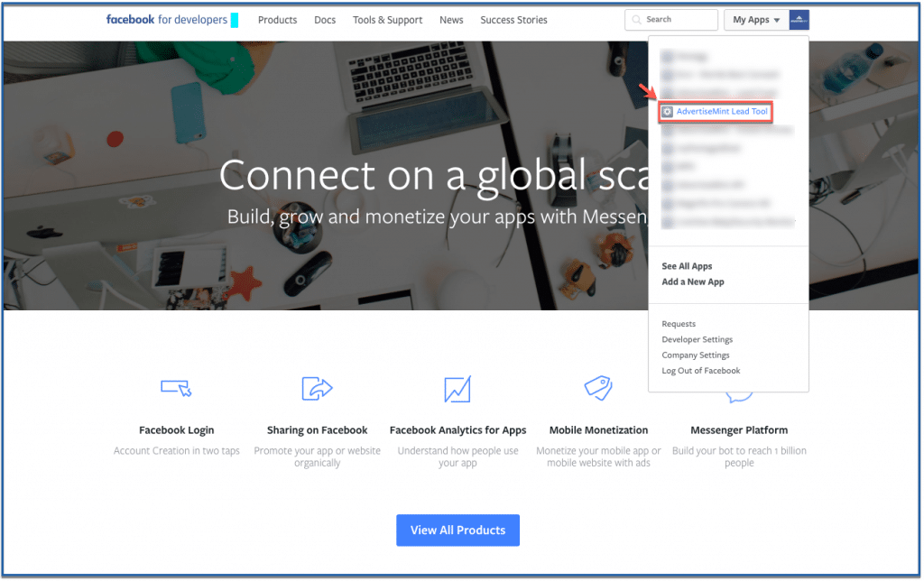Screen dimensions: 924x581
Task: Click the Mobile Monetization tag icon
Action: click(598, 388)
